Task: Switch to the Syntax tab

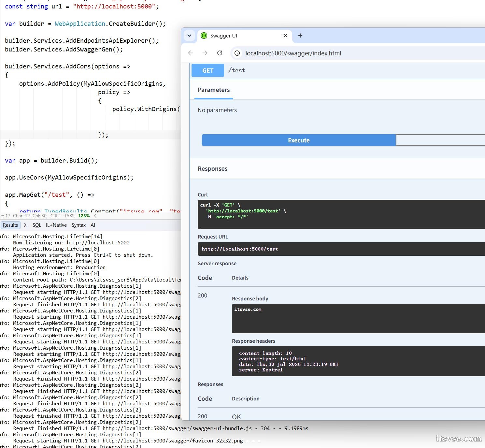Action: click(78, 225)
